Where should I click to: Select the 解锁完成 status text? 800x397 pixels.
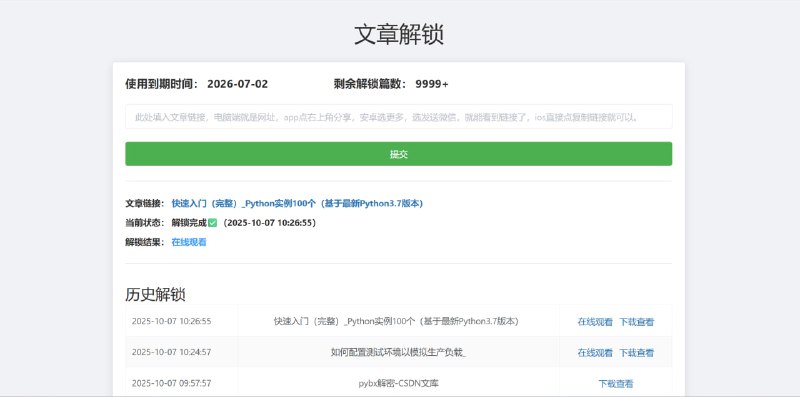click(189, 223)
